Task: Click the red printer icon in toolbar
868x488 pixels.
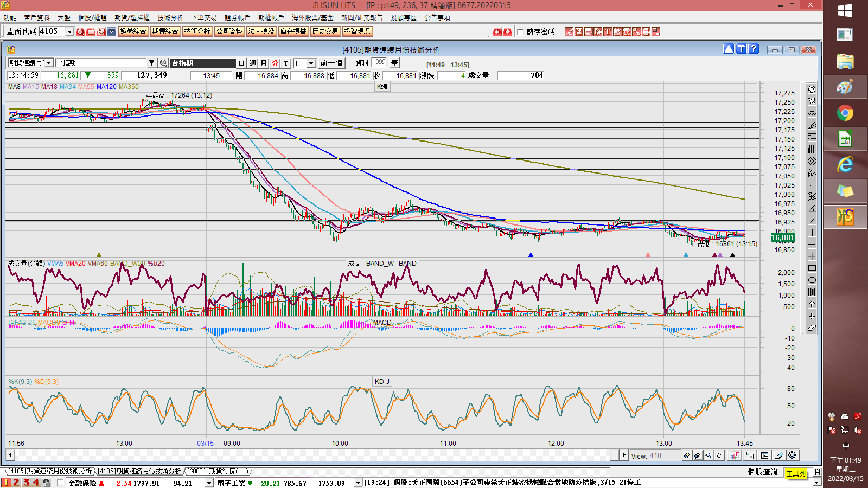Action: coord(646,31)
